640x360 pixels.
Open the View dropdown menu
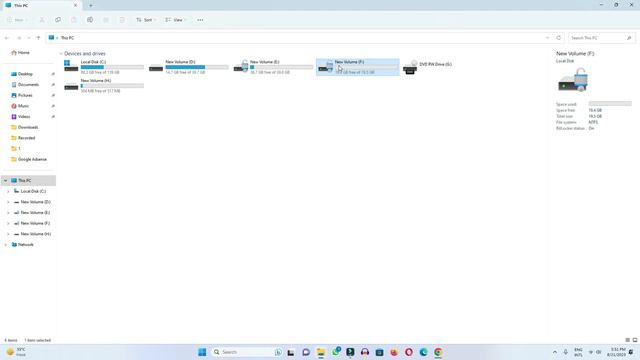coord(176,20)
